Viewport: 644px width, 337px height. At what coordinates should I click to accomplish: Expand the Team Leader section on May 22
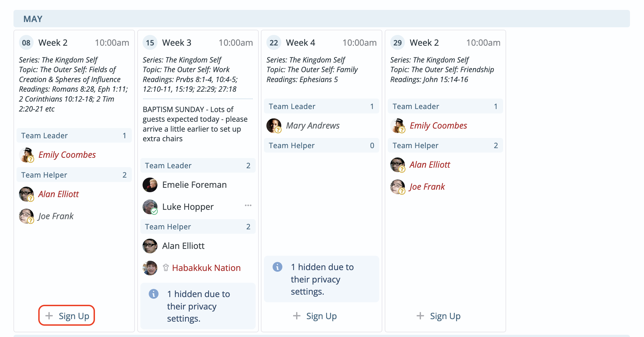point(321,106)
